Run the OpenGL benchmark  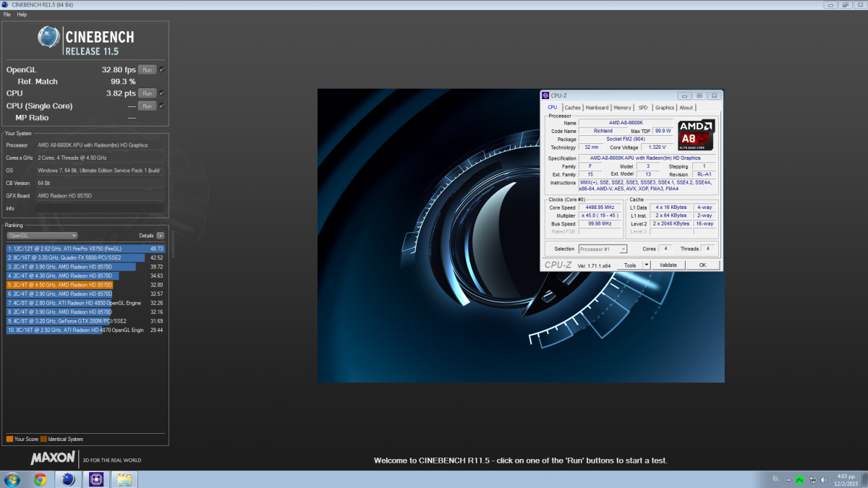click(x=148, y=69)
